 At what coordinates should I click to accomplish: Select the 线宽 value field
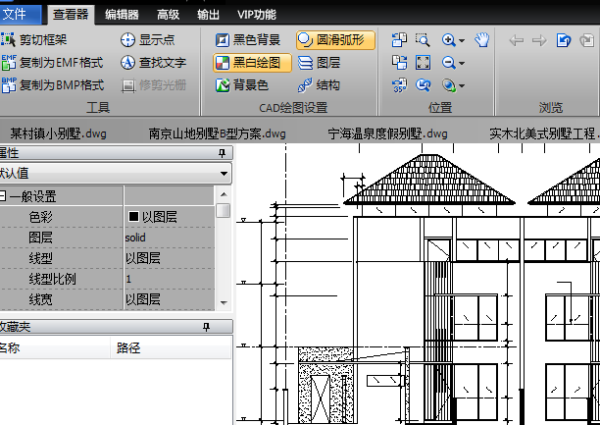pos(170,300)
